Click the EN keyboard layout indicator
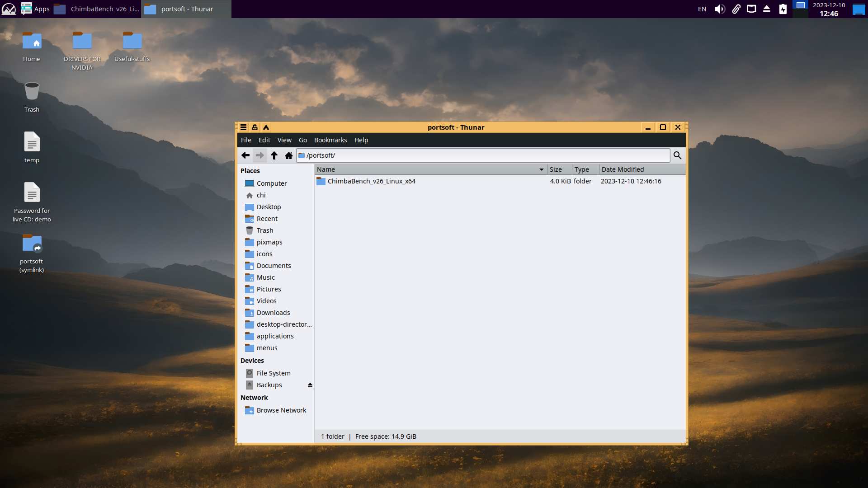 (x=702, y=9)
